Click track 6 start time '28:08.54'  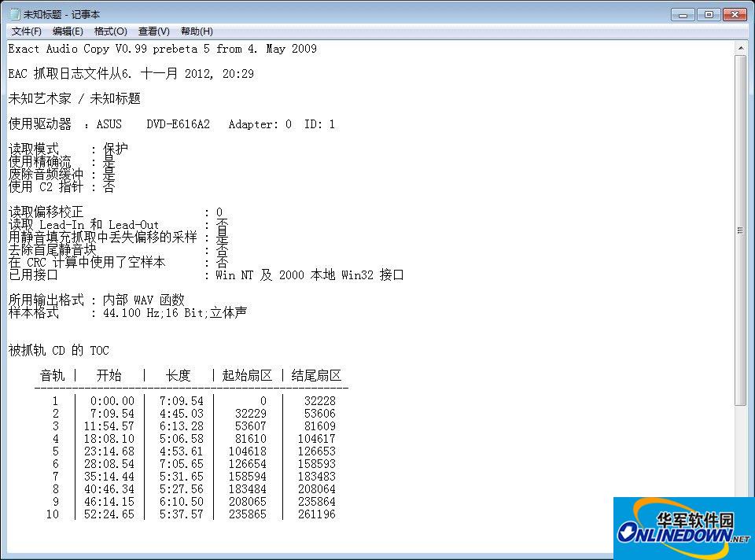109,464
